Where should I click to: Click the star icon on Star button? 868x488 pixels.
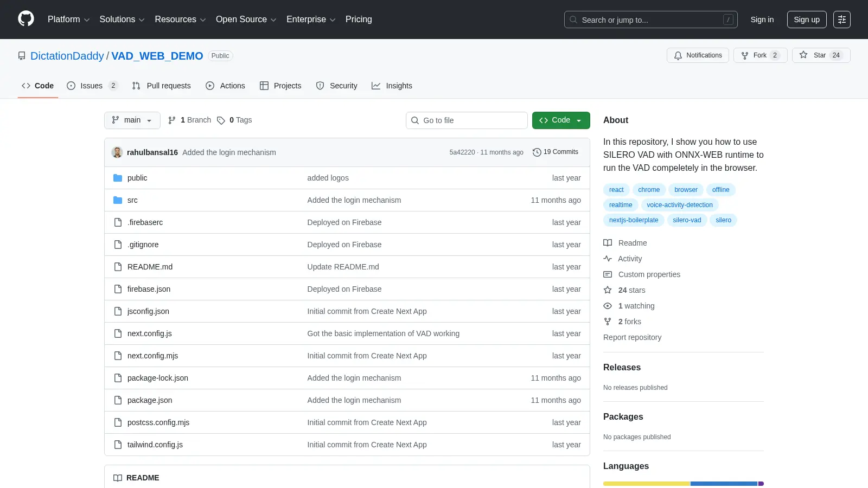803,55
